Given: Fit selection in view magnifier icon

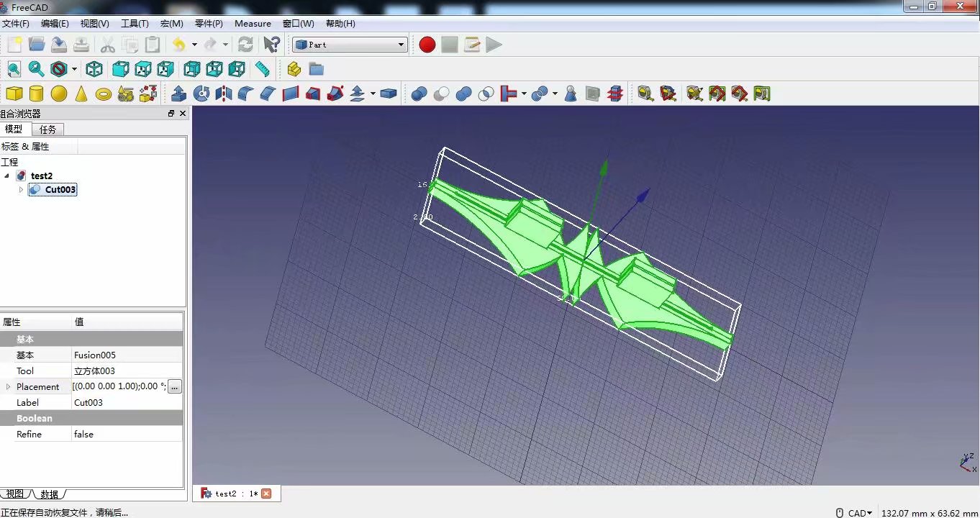Looking at the screenshot, I should [36, 69].
